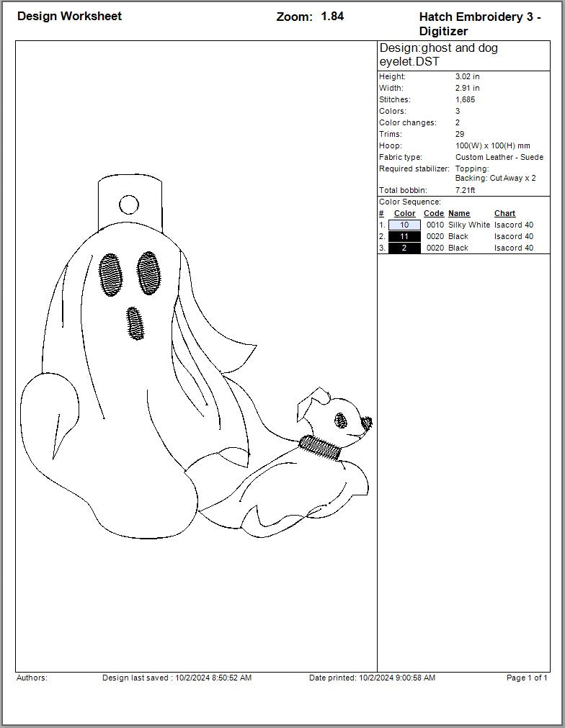This screenshot has height=728, width=565.
Task: Click the Name column header
Action: (x=459, y=213)
